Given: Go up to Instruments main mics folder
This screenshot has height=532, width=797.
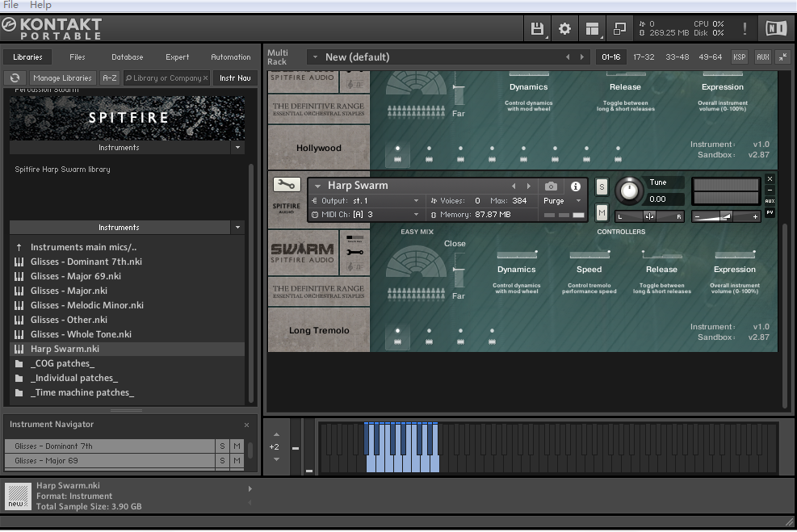Looking at the screenshot, I should coord(83,248).
